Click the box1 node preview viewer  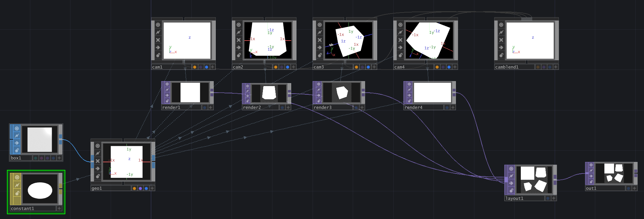click(x=40, y=140)
